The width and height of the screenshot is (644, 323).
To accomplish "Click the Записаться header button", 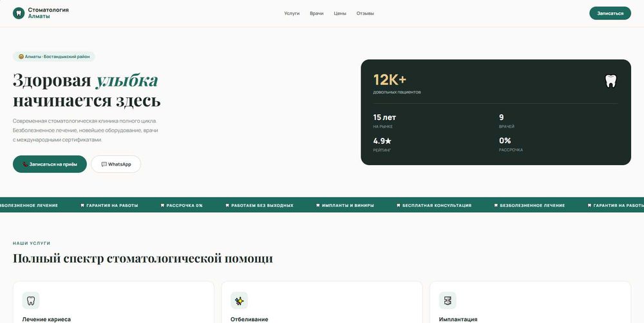I will tap(610, 13).
